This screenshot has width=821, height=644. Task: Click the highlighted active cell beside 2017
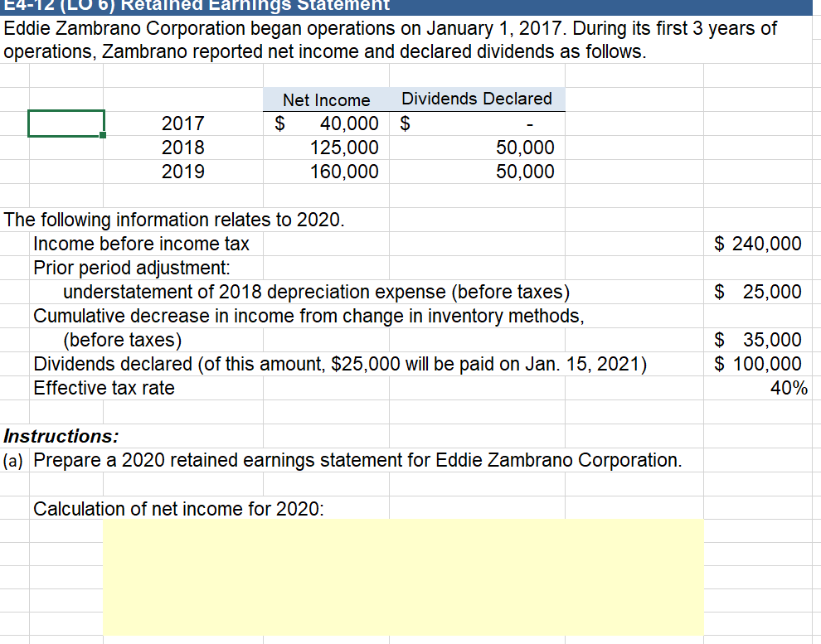[x=66, y=123]
